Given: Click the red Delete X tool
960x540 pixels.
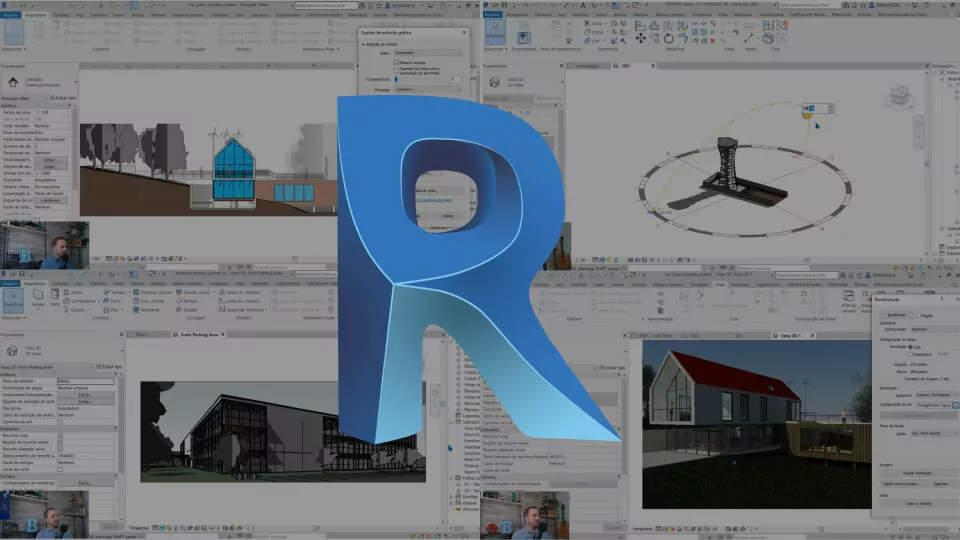Looking at the screenshot, I should [x=712, y=41].
